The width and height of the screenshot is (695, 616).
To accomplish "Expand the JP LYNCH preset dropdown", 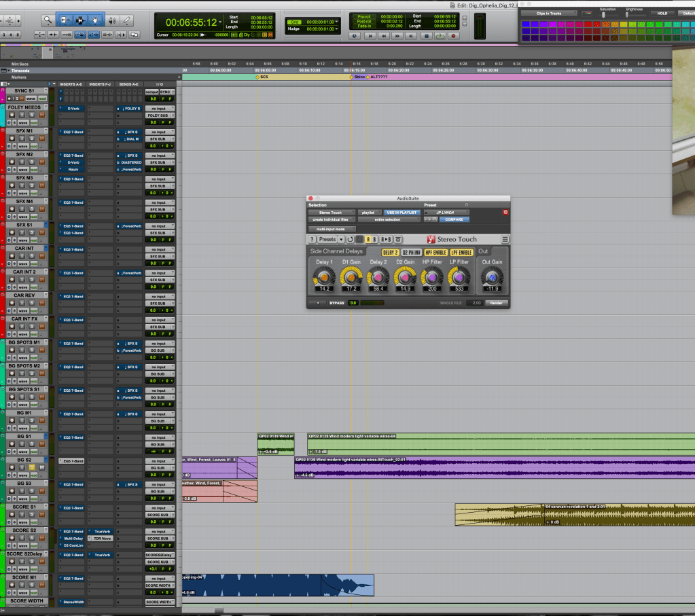I will pyautogui.click(x=446, y=213).
